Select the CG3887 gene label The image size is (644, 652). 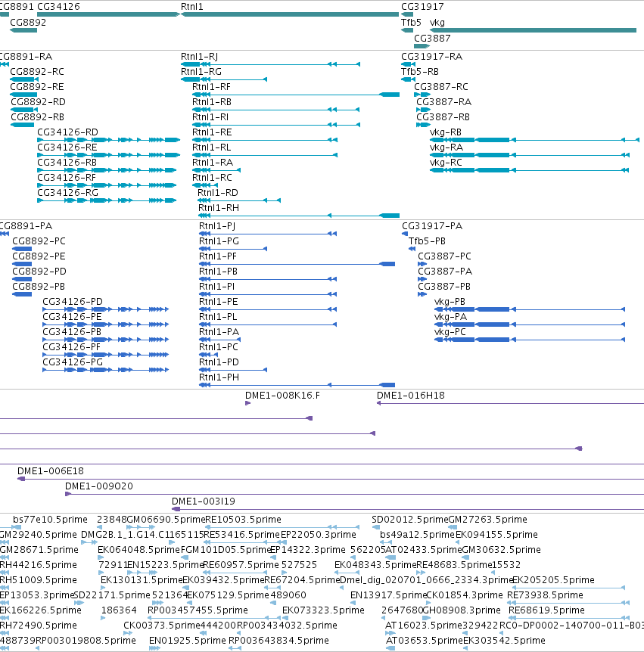(432, 39)
